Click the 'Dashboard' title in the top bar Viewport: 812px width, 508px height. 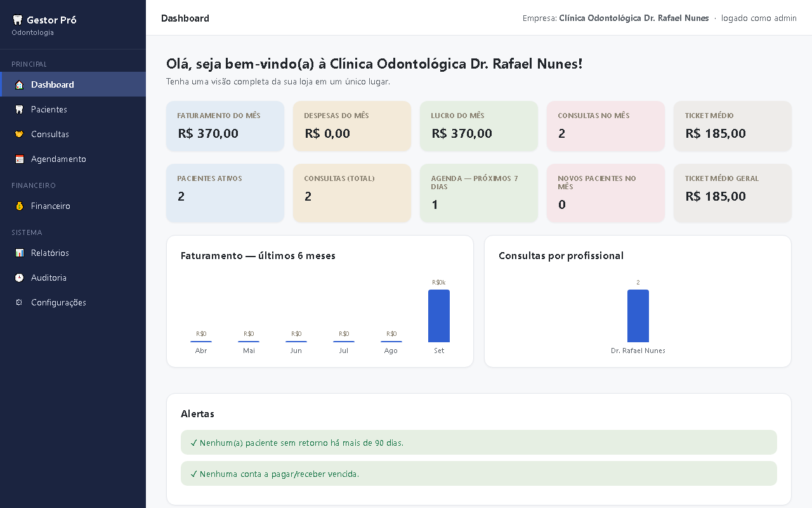(185, 18)
